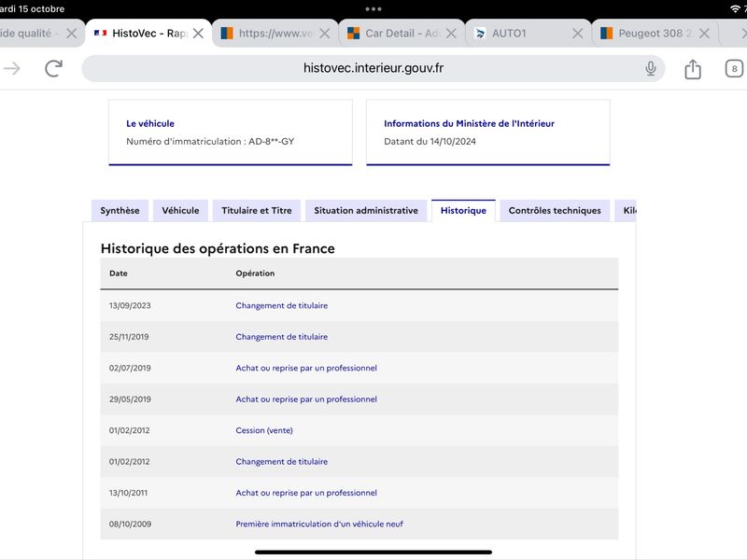Image resolution: width=747 pixels, height=560 pixels.
Task: Open the partially visible Kil... tab
Action: tap(626, 211)
